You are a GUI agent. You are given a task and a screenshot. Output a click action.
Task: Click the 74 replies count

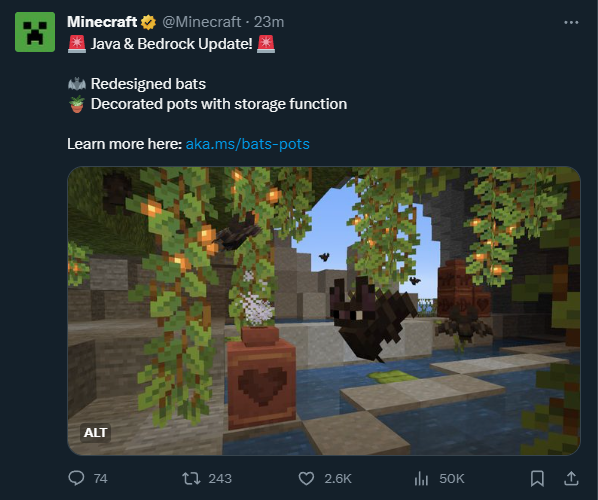101,479
